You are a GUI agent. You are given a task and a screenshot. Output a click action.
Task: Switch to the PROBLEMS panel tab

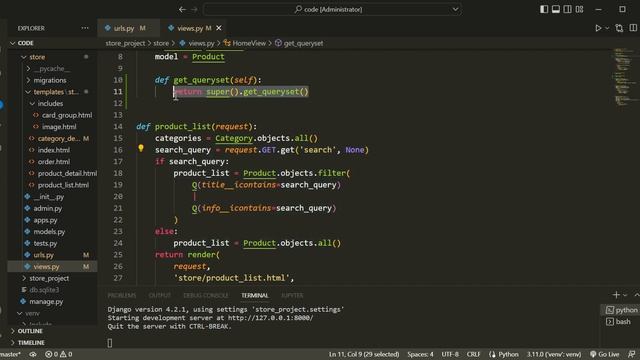click(122, 296)
